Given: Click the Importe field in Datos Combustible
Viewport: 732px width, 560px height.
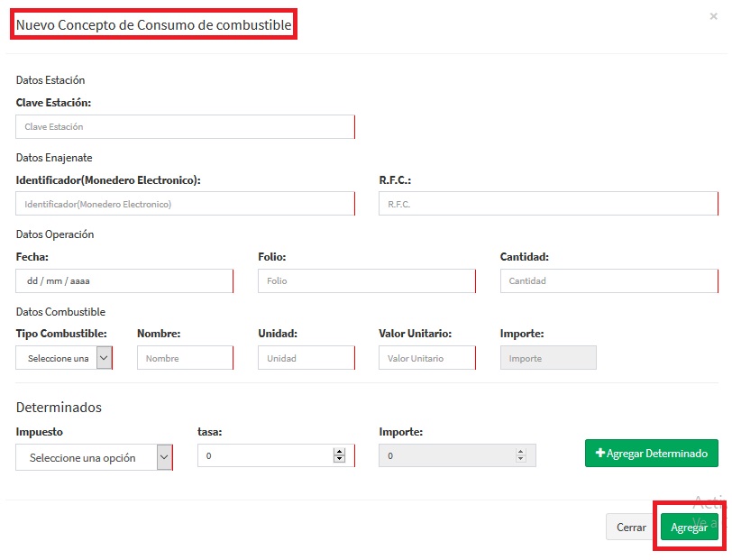Looking at the screenshot, I should [548, 358].
